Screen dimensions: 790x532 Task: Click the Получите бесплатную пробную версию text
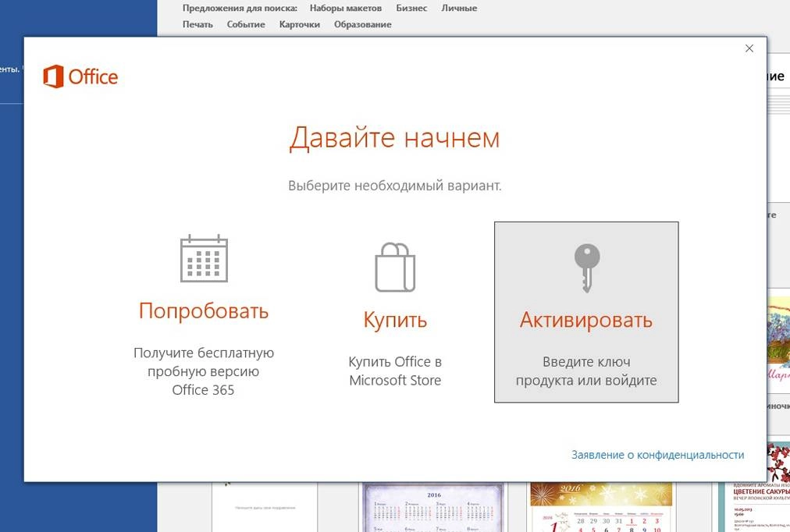(x=204, y=371)
